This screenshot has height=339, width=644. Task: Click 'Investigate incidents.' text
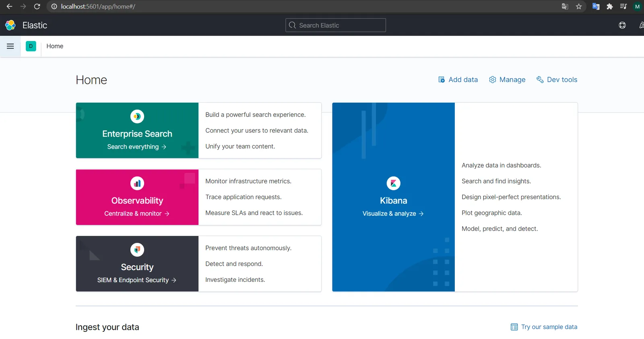click(235, 280)
